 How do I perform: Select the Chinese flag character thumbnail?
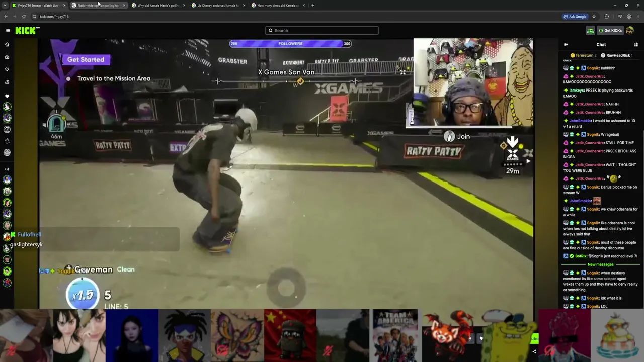coord(290,335)
